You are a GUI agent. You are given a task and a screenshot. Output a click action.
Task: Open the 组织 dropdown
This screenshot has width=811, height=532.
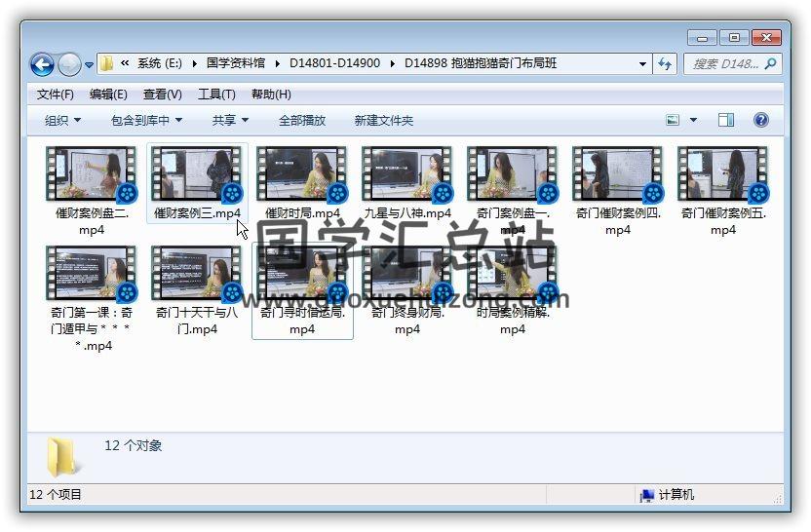click(x=62, y=121)
